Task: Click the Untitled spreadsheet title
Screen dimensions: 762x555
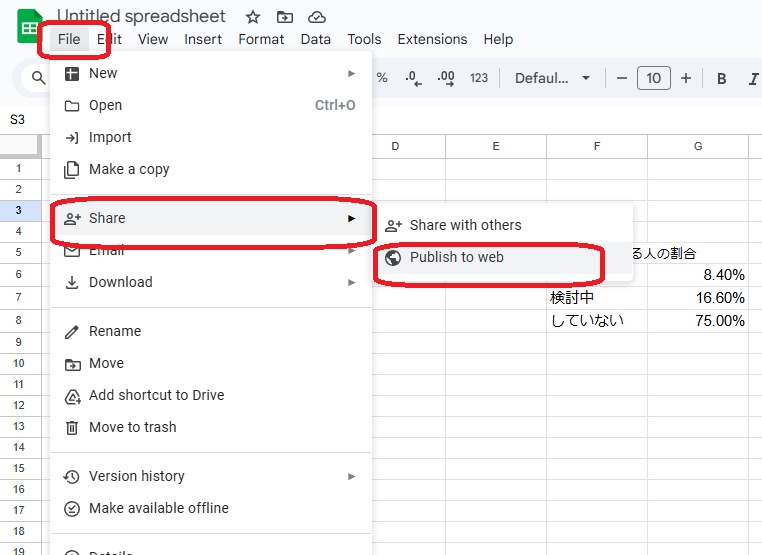Action: click(141, 16)
